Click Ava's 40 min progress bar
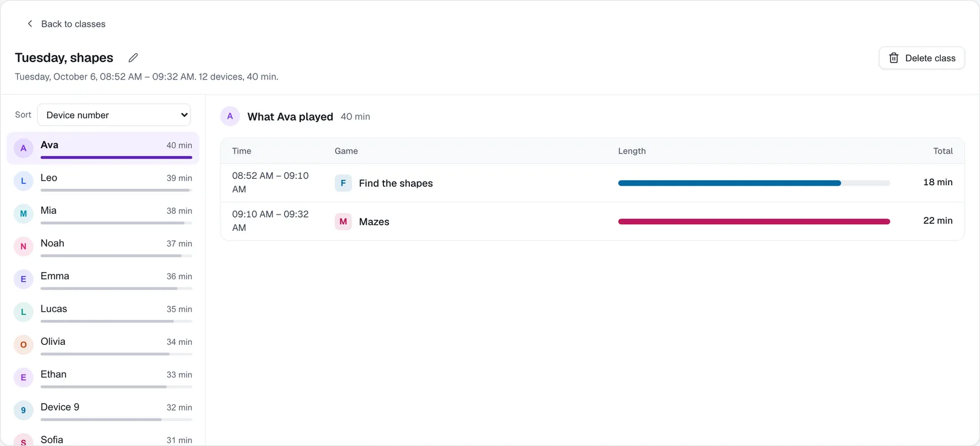The height and width of the screenshot is (446, 980). pos(116,157)
